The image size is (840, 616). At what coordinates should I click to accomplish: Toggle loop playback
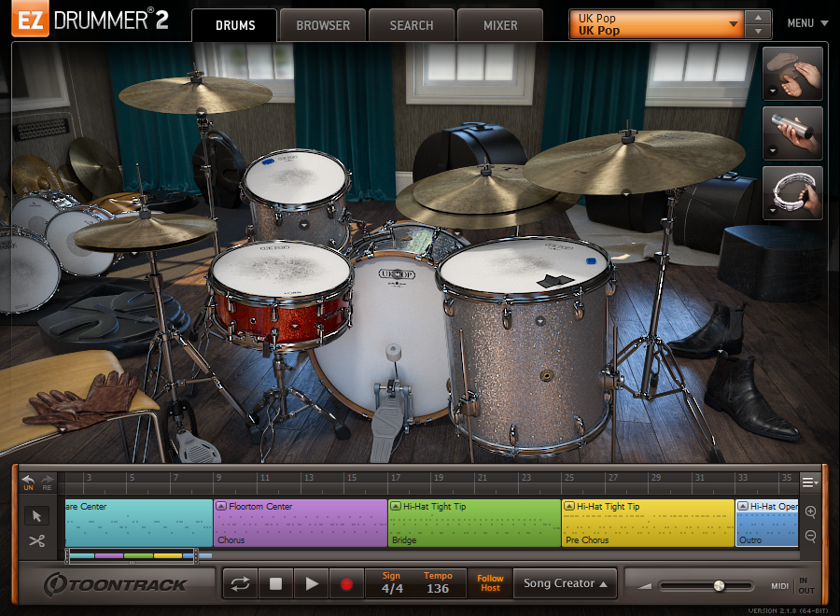(x=240, y=583)
